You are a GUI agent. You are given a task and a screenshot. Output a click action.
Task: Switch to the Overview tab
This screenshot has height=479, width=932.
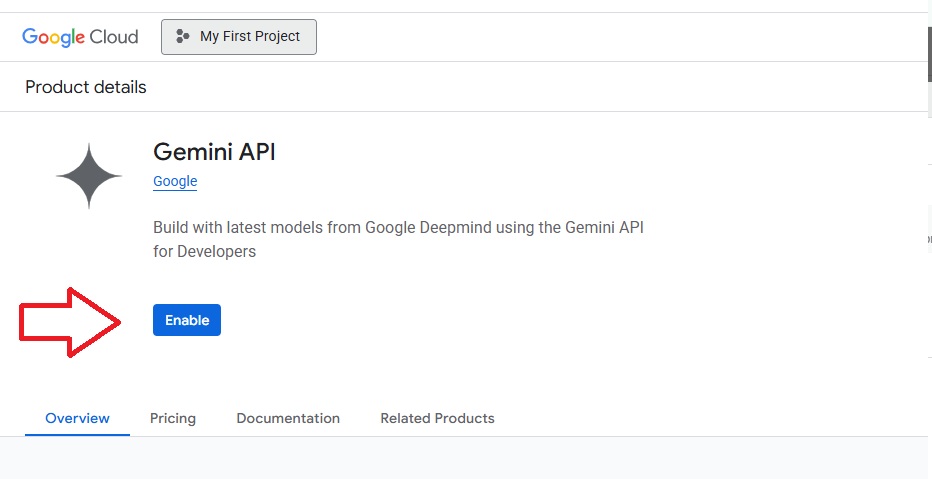pyautogui.click(x=77, y=418)
